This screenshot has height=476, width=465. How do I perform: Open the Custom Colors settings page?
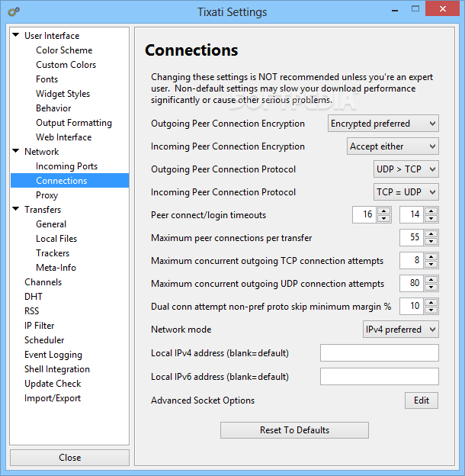pyautogui.click(x=66, y=65)
